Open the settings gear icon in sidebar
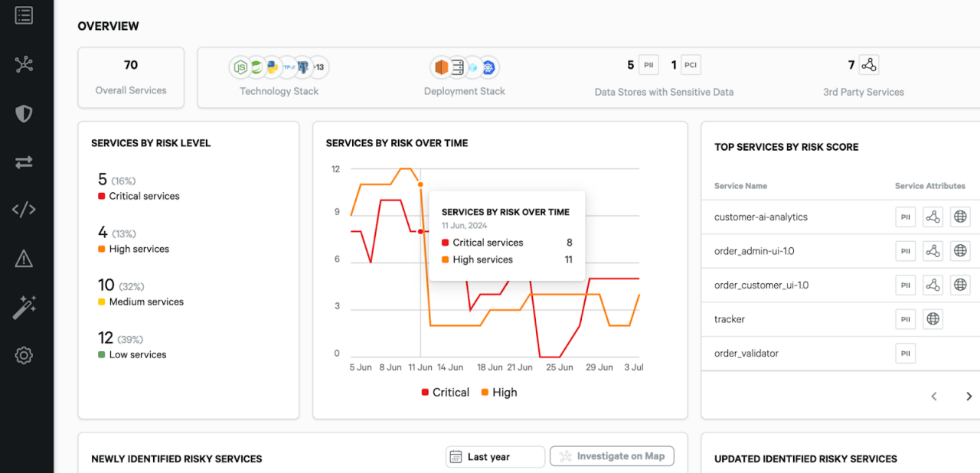Viewport: 980px width, 473px height. click(x=24, y=355)
